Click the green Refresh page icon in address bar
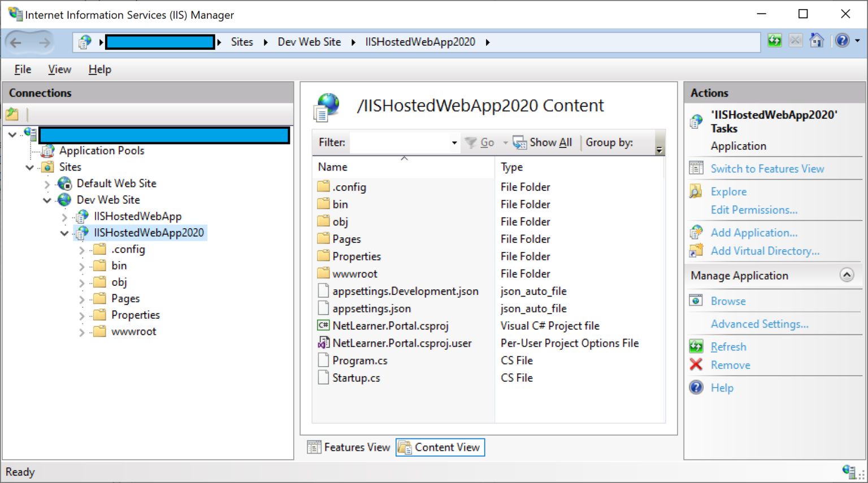The image size is (868, 483). pyautogui.click(x=775, y=41)
